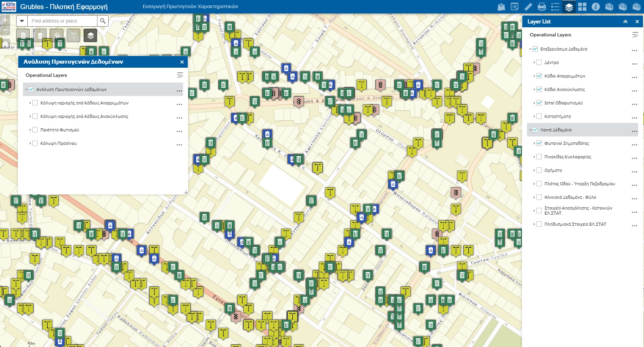Image resolution: width=644 pixels, height=347 pixels.
Task: Open the Legend list icon
Action: pyautogui.click(x=555, y=7)
